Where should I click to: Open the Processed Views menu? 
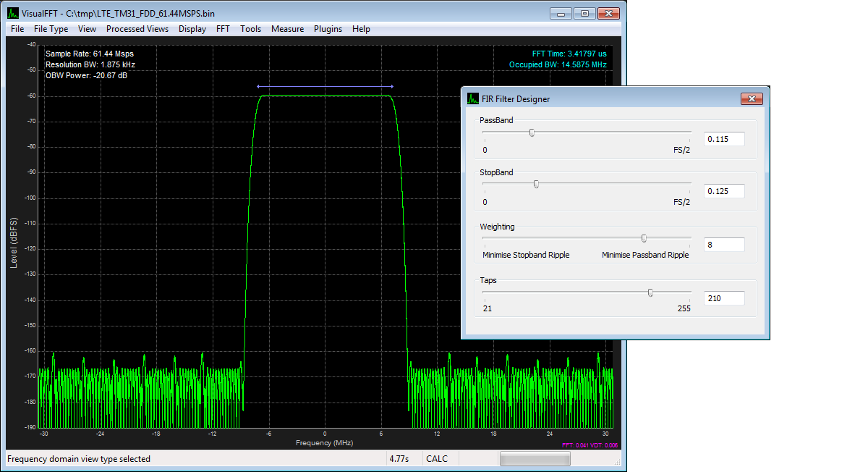coord(137,29)
